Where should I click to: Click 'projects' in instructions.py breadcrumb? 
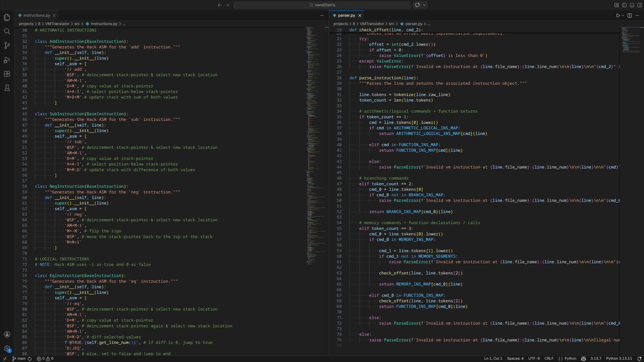click(x=26, y=24)
